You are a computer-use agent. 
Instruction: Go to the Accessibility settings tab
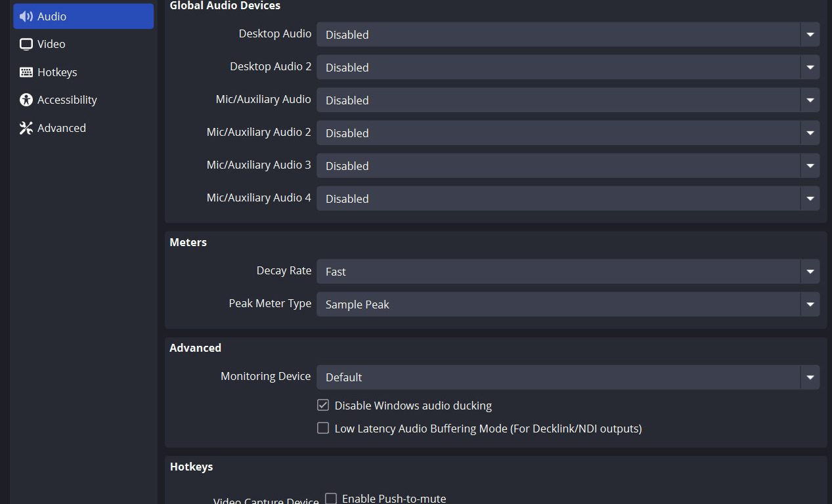[x=67, y=100]
